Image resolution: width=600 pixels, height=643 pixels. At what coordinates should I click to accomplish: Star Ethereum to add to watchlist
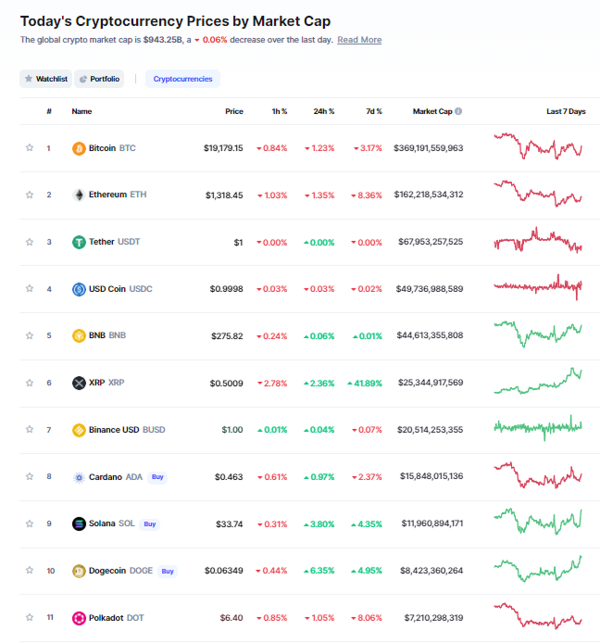(x=30, y=194)
